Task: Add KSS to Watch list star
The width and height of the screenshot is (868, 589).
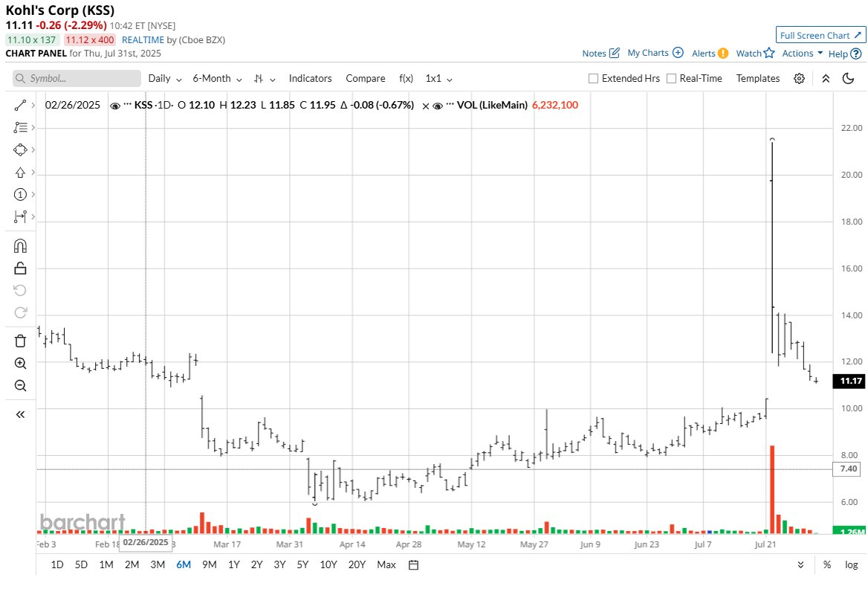Action: pyautogui.click(x=769, y=54)
